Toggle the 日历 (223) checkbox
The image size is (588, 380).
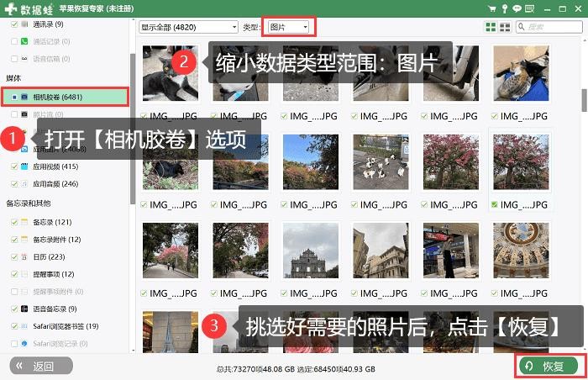coord(14,256)
